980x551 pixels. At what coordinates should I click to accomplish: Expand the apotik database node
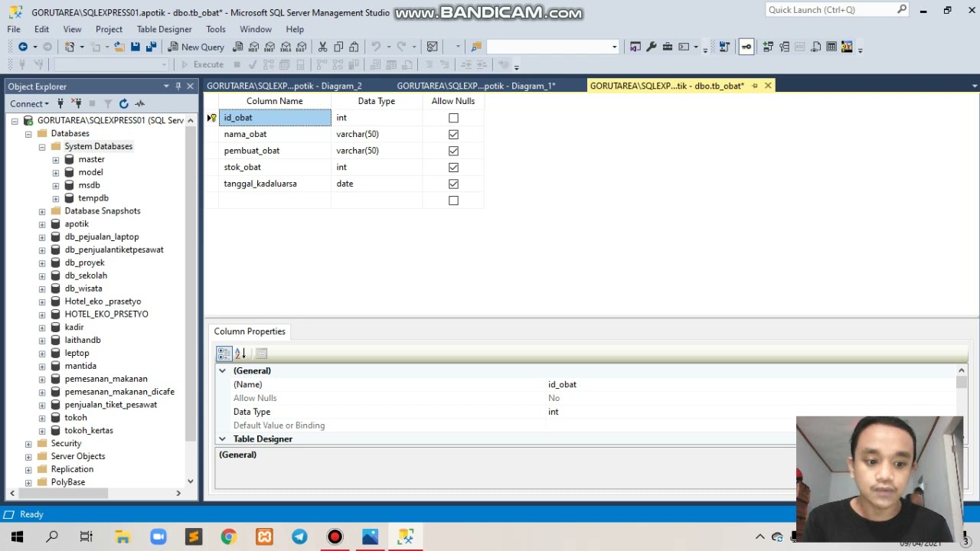coord(42,224)
